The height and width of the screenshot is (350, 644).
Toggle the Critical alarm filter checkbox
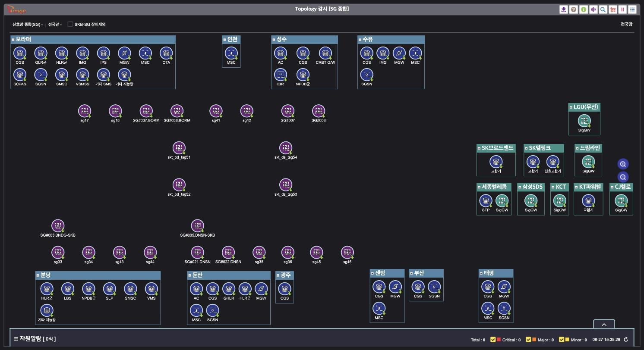pyautogui.click(x=493, y=340)
